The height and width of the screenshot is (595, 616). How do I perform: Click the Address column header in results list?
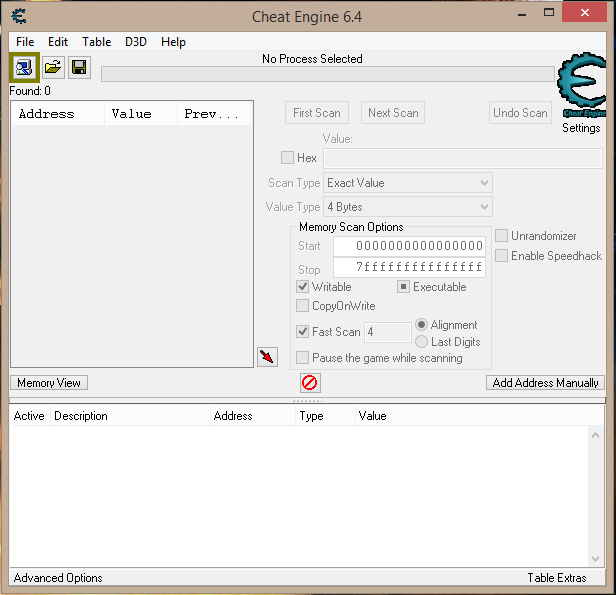tap(58, 114)
